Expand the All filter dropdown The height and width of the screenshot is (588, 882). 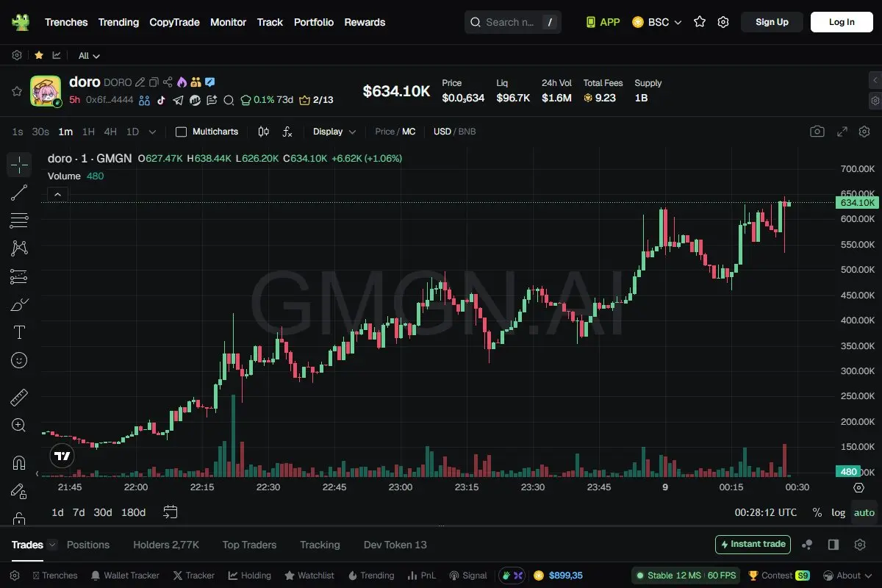tap(89, 56)
